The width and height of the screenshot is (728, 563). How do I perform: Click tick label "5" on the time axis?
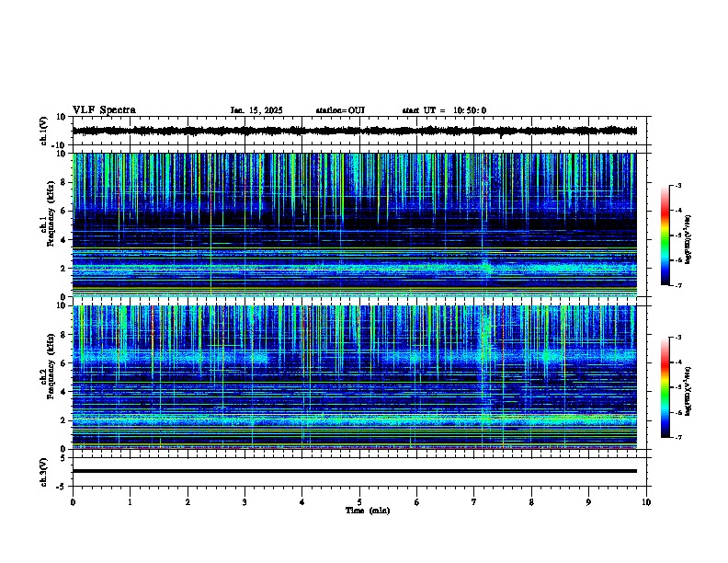click(x=359, y=502)
